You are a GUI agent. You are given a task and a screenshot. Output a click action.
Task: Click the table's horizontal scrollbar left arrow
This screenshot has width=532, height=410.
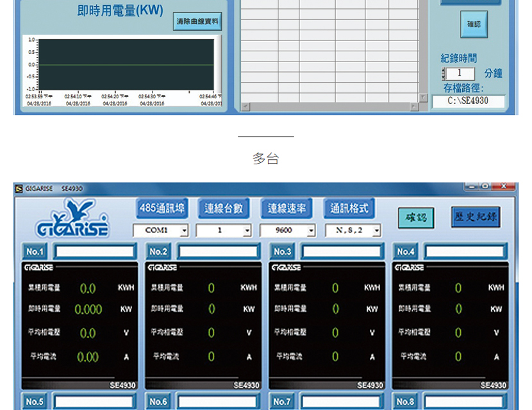245,107
